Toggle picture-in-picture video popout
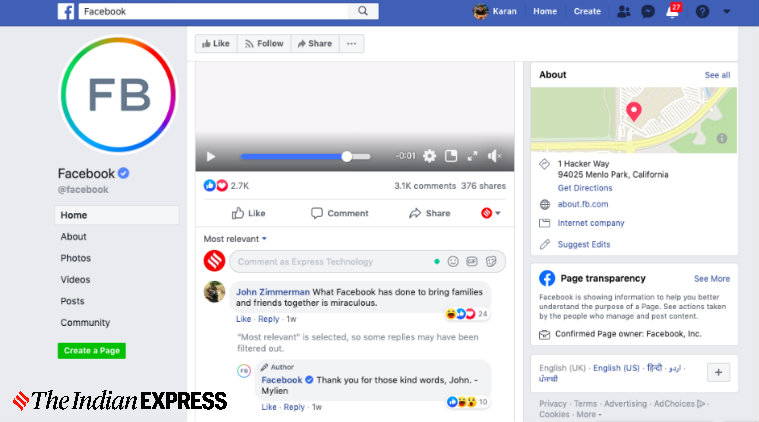 (450, 156)
